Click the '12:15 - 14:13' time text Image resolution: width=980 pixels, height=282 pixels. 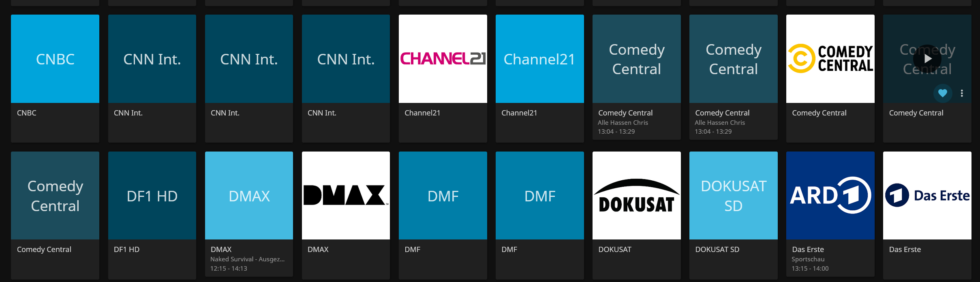tap(229, 268)
